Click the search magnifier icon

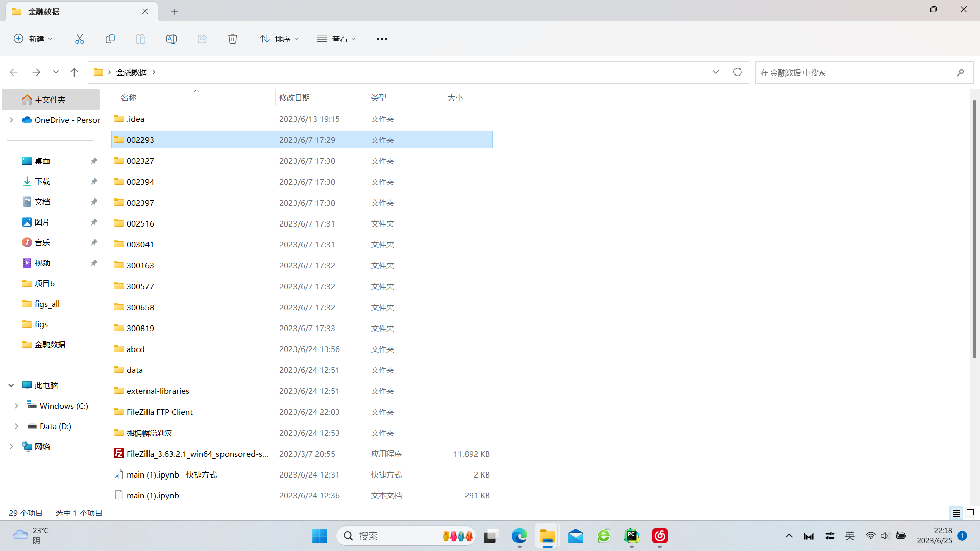click(x=960, y=72)
